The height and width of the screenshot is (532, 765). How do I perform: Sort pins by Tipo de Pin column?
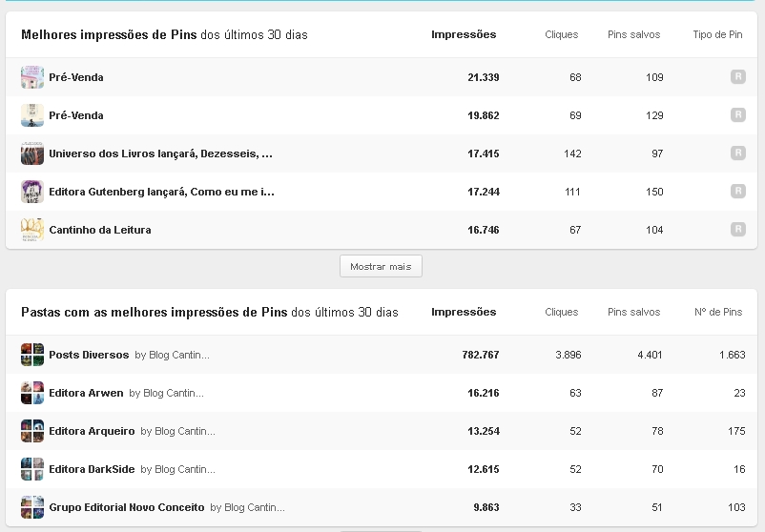(717, 34)
